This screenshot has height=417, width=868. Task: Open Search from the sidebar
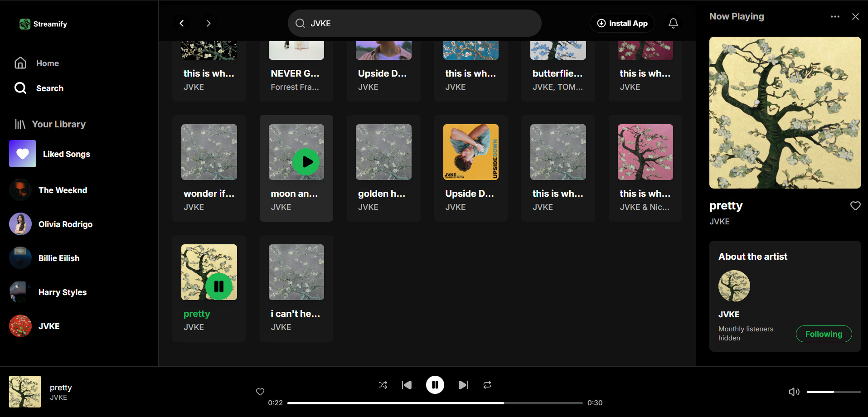[39, 88]
